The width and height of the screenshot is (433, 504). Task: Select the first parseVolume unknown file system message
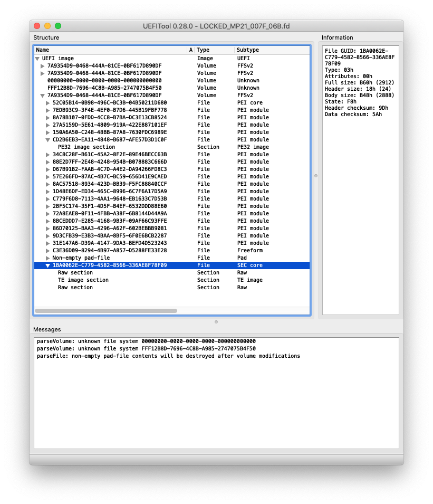click(146, 341)
